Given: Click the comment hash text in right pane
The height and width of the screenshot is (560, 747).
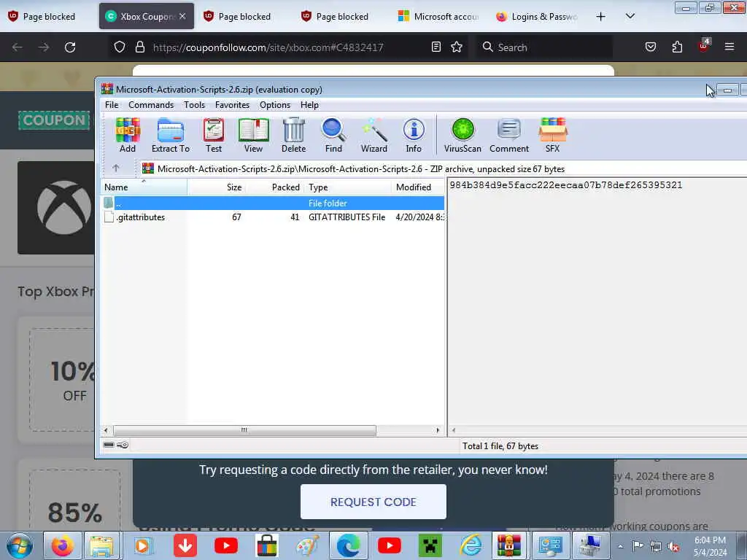Looking at the screenshot, I should pyautogui.click(x=566, y=185).
